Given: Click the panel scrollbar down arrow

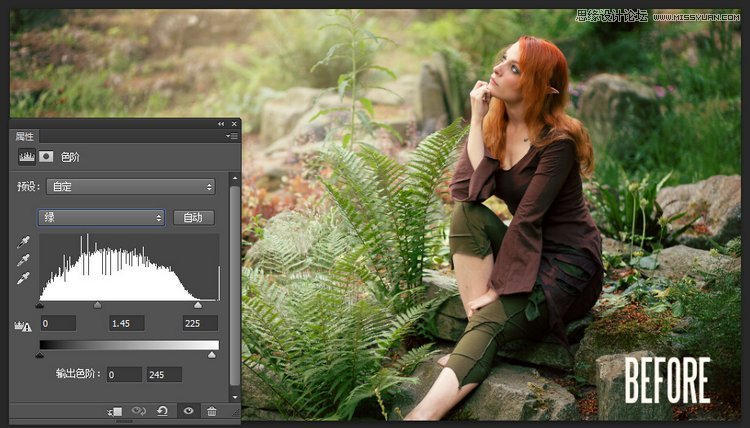Looking at the screenshot, I should [x=234, y=396].
